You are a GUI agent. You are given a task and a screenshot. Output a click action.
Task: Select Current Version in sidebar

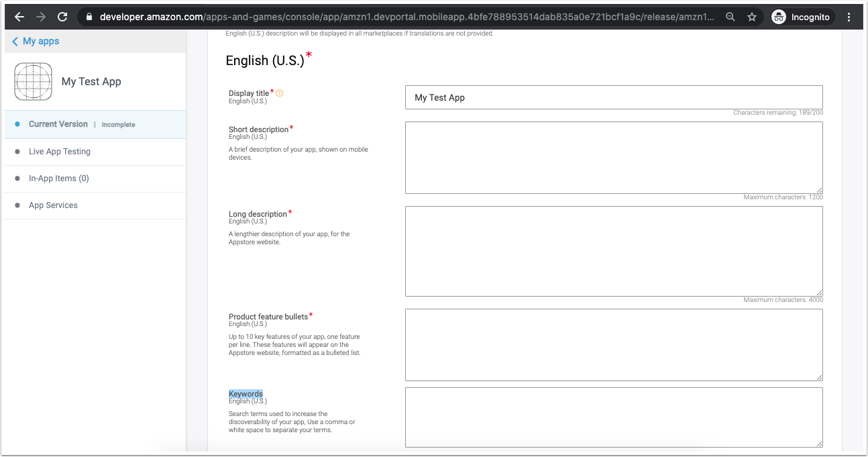tap(95, 124)
